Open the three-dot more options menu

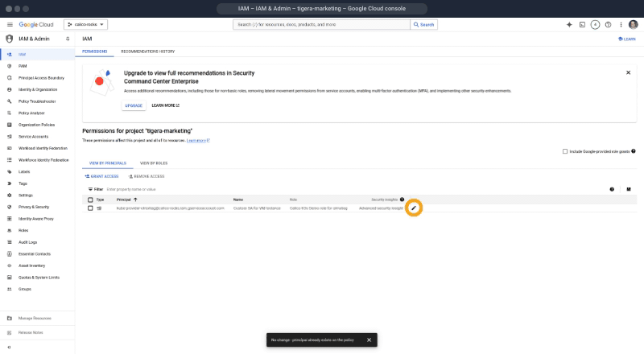coord(621,25)
